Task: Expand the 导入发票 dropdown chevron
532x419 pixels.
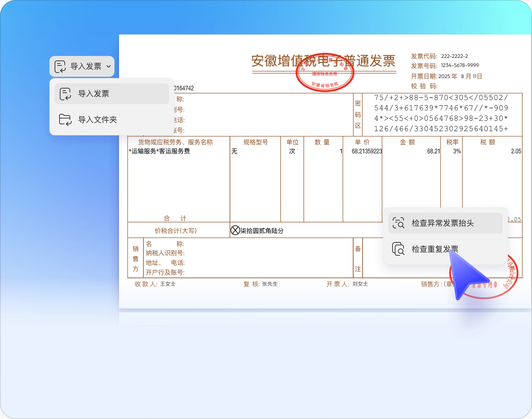Action: tap(109, 66)
